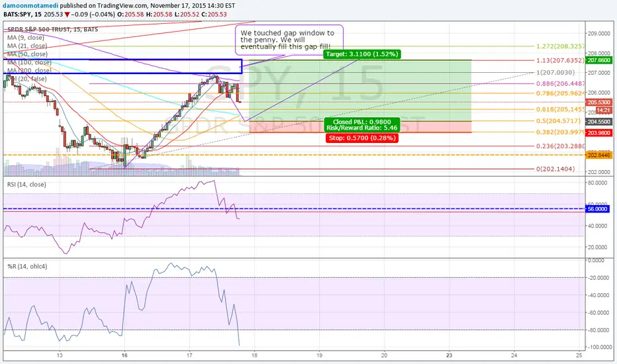Click the 18 date on time axis
This screenshot has height=364, width=617.
(x=254, y=355)
